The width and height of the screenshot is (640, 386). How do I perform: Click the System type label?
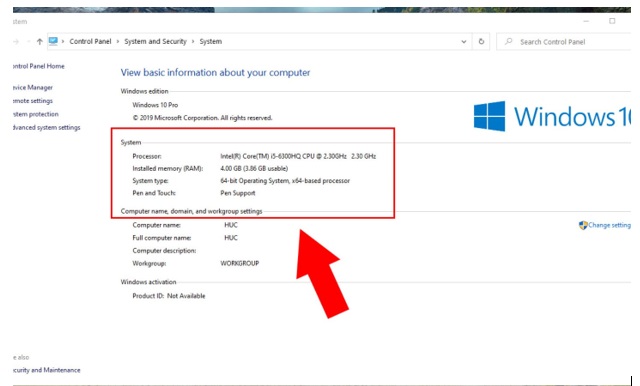click(x=150, y=181)
